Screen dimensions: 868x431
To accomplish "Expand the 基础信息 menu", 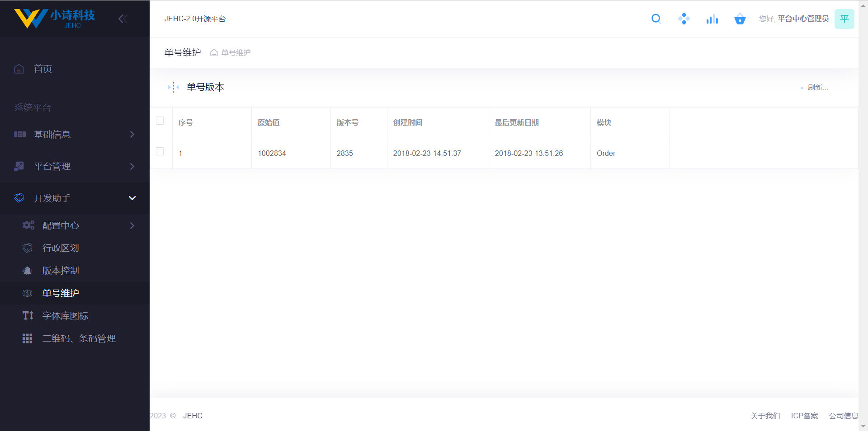I will point(75,134).
